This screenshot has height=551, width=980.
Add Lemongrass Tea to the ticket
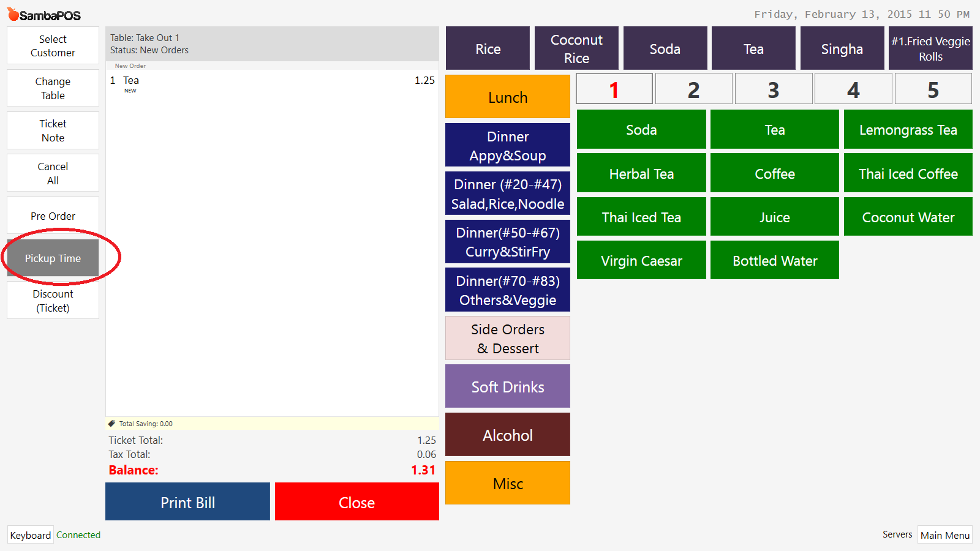pyautogui.click(x=908, y=130)
